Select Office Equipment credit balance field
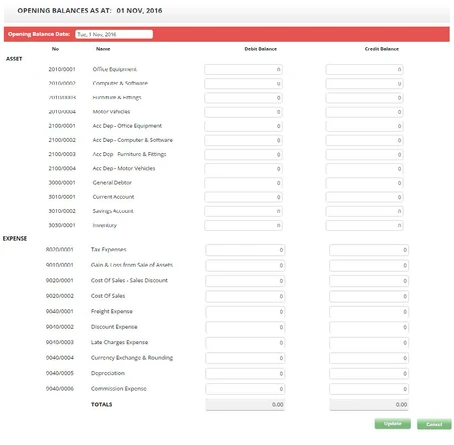Viewport: 454px width, 445px height. coord(364,69)
